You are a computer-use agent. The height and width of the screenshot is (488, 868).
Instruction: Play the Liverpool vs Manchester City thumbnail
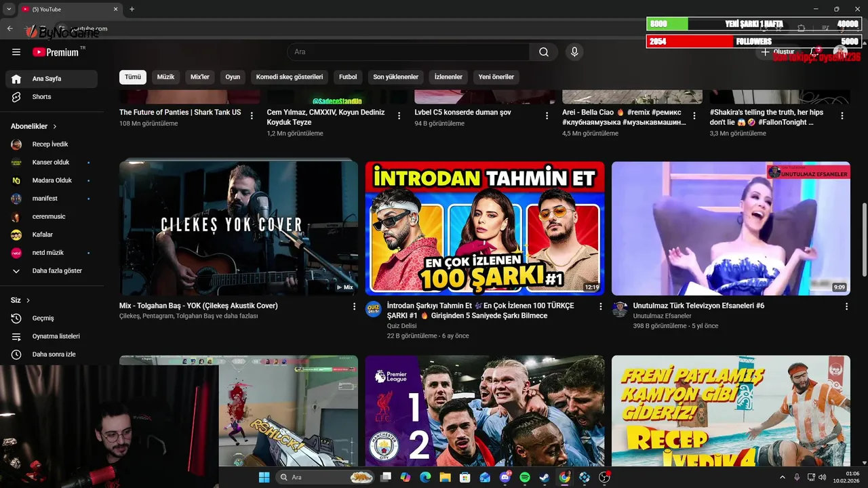coord(485,411)
